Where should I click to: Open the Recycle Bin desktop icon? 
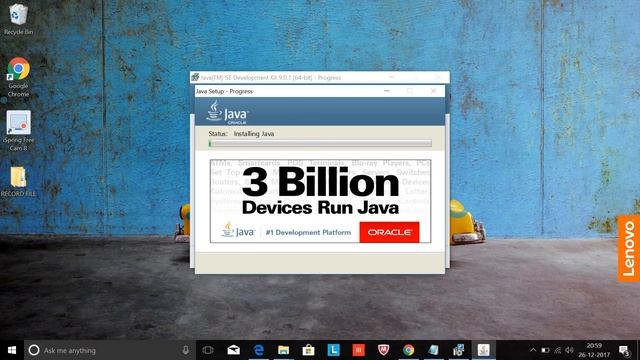[x=18, y=19]
